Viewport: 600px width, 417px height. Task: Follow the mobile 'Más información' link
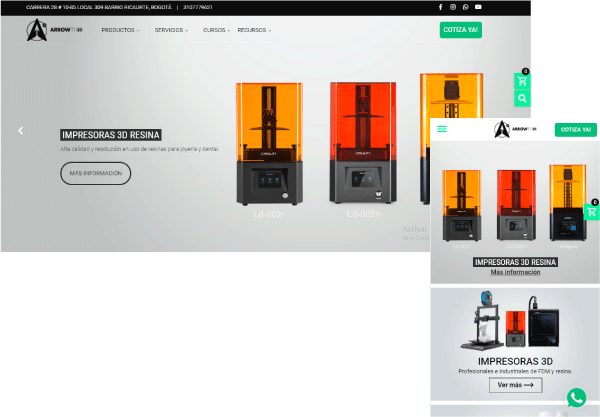coord(515,272)
